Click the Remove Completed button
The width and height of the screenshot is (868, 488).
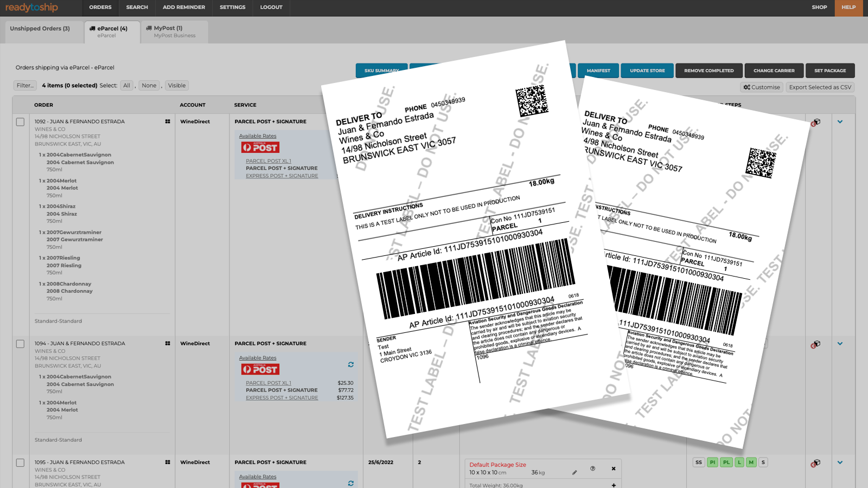[x=709, y=70]
